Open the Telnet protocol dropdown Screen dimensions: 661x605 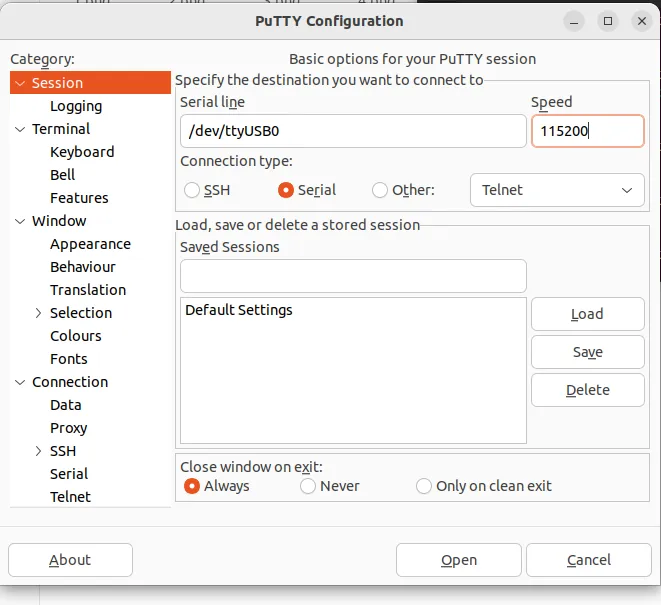[557, 190]
